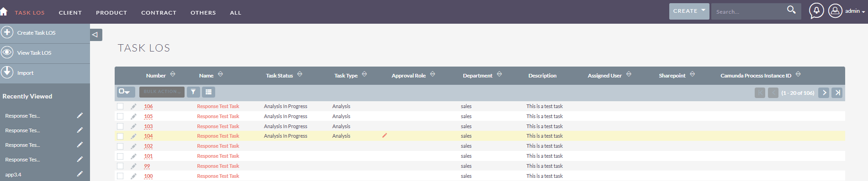Open the notifications bell icon
The image size is (868, 181).
tap(816, 10)
